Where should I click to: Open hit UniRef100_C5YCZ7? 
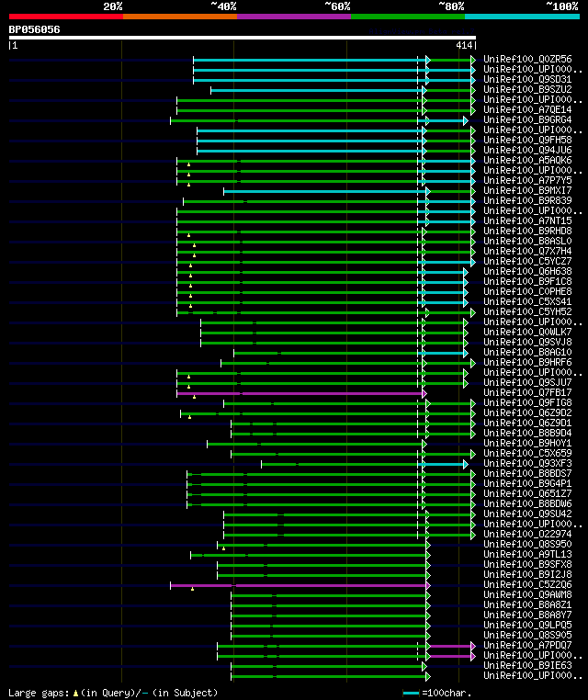pos(527,262)
